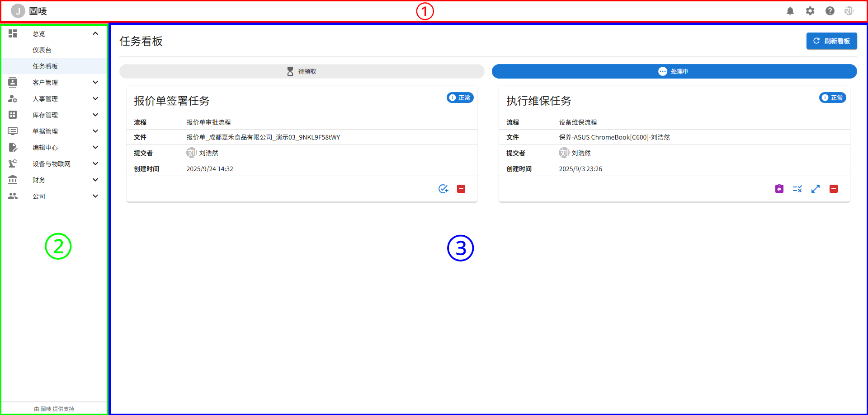Click the red minus icon on 执行维保任务

pos(834,189)
